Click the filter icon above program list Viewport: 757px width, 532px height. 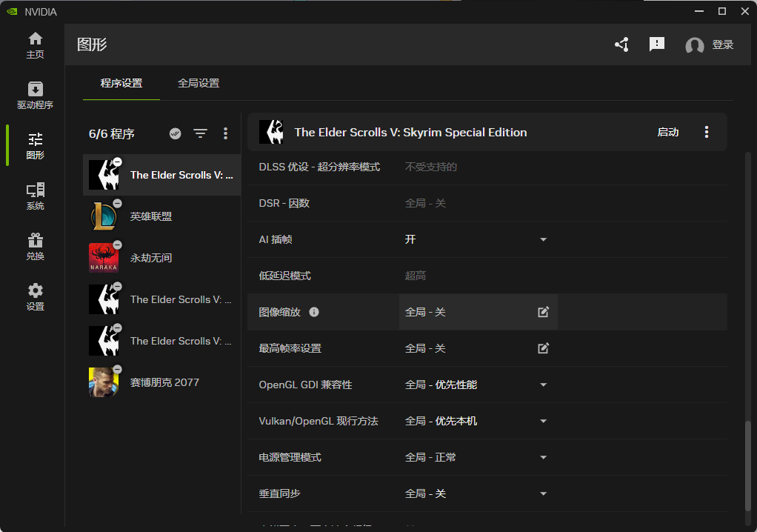click(200, 133)
